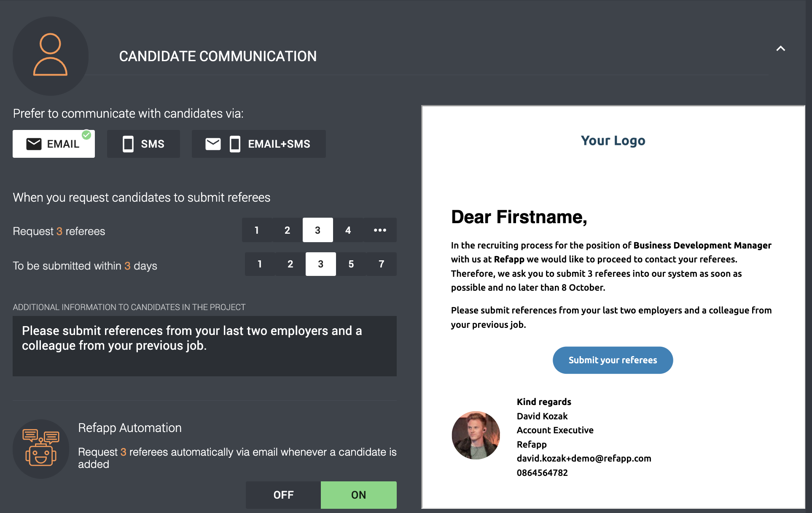Screen dimensions: 812x513
Task: Set referees requested to 4
Action: pos(348,230)
